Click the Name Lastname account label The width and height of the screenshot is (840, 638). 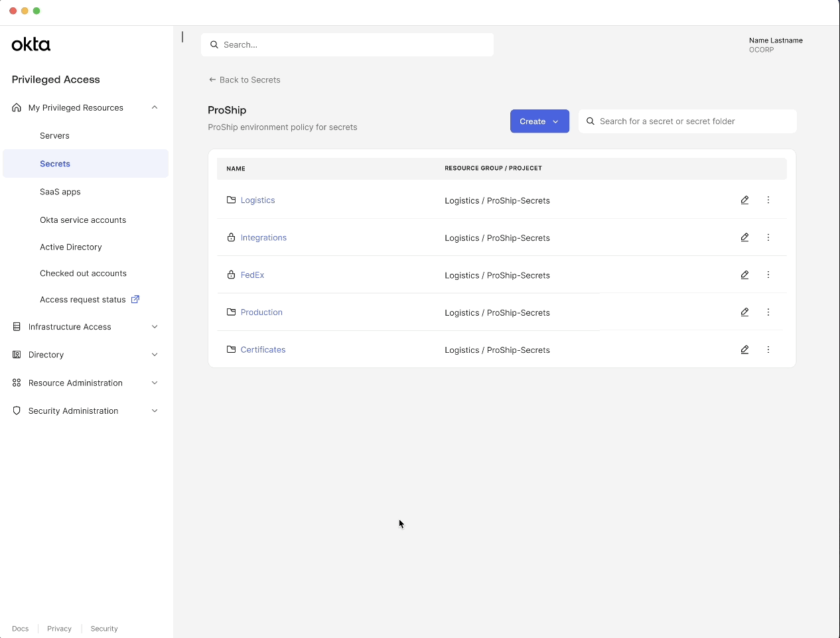[776, 40]
